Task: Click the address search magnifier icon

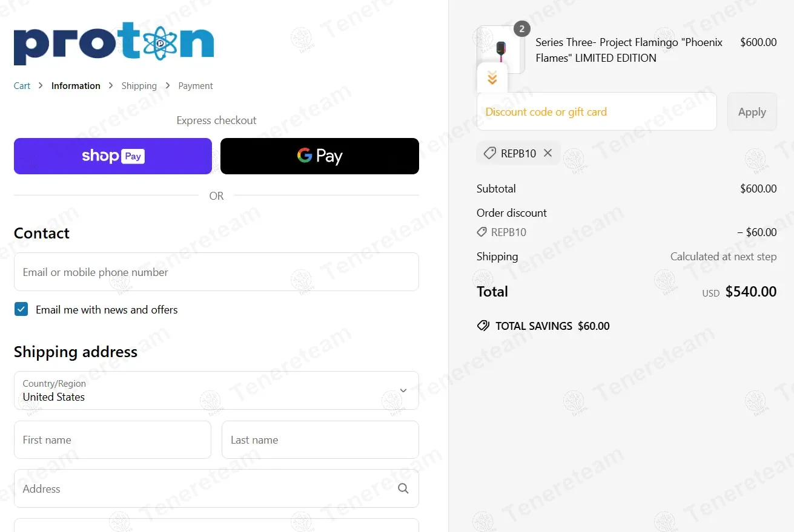Action: click(403, 488)
